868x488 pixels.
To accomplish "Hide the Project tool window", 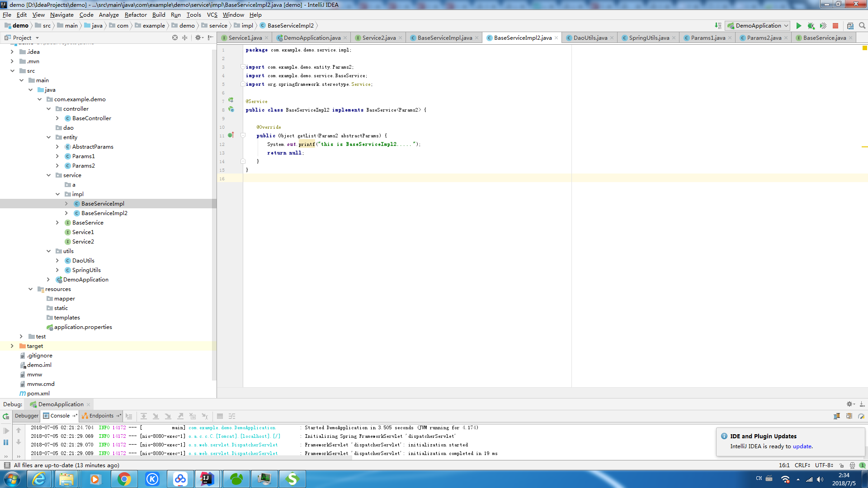I will coord(210,38).
